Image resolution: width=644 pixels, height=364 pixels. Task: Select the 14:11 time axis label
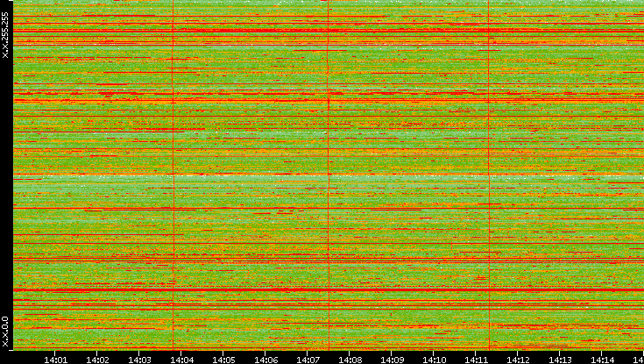pos(476,360)
